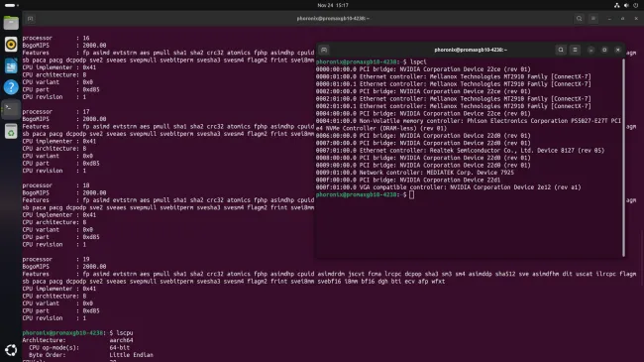Open hamburger menu of background terminal
Viewport: 644px width, 362px height.
click(593, 19)
